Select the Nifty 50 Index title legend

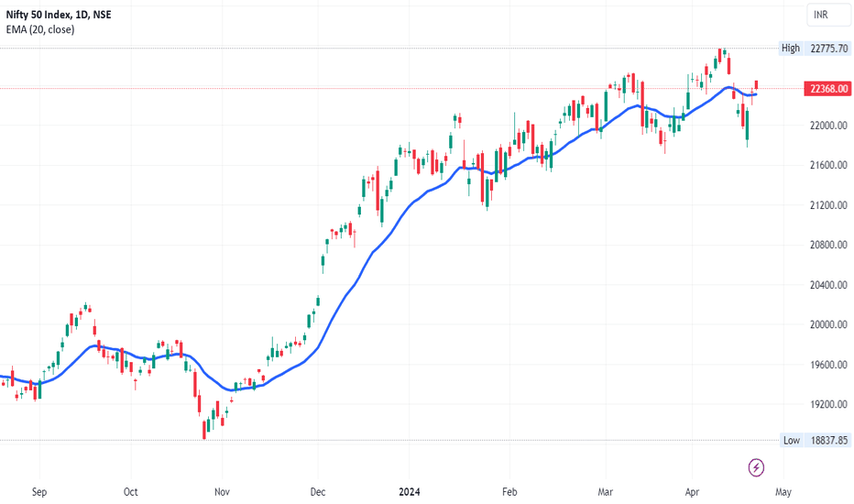point(59,15)
